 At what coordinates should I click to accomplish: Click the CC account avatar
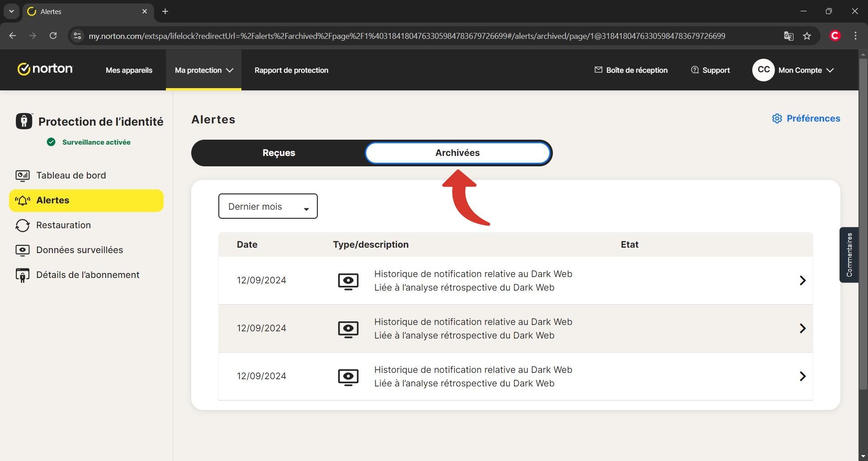[x=764, y=70]
